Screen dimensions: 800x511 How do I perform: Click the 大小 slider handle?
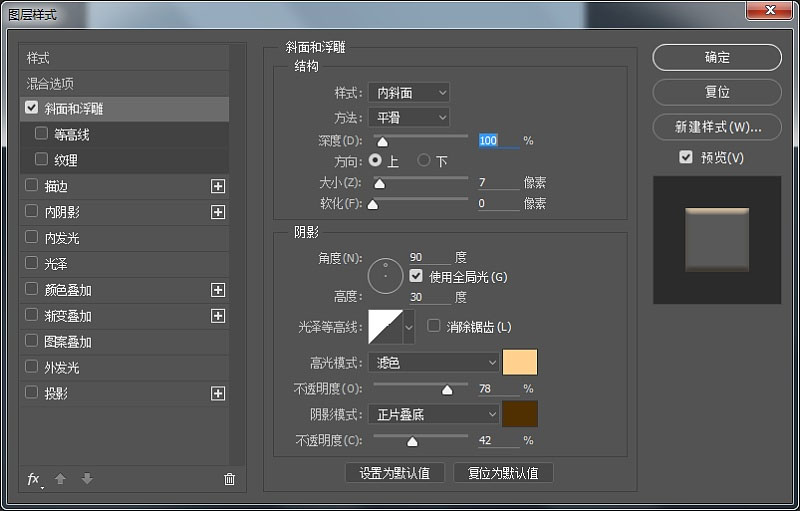(x=380, y=183)
